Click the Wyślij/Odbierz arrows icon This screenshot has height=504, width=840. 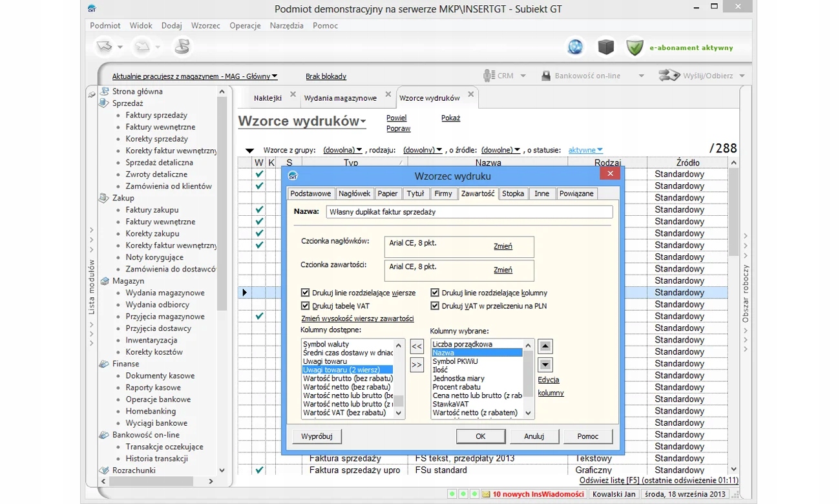pos(669,76)
